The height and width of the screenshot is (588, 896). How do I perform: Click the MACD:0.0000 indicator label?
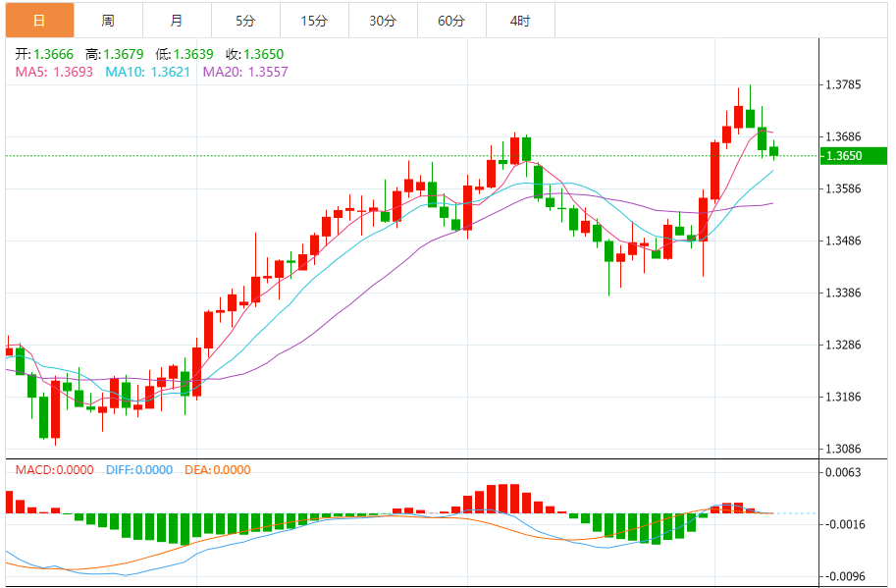tap(54, 470)
